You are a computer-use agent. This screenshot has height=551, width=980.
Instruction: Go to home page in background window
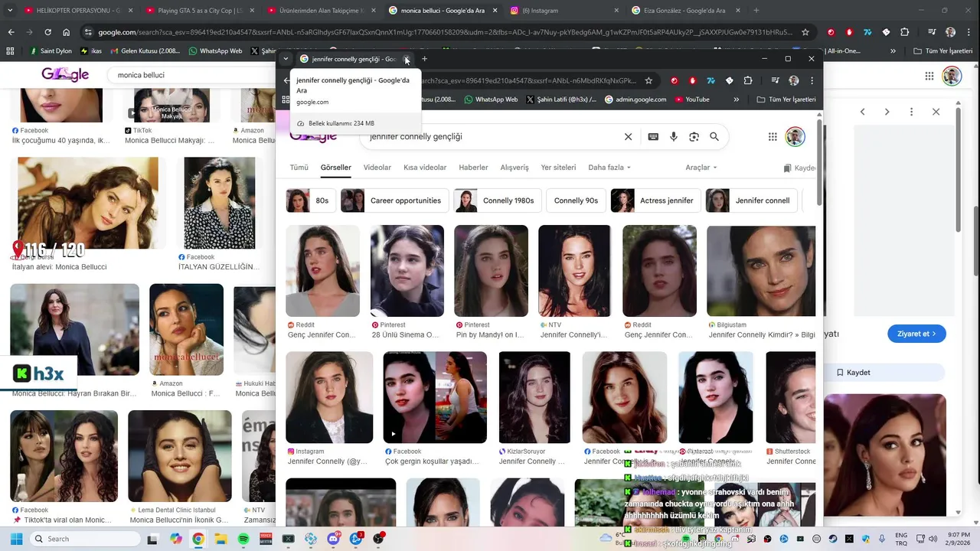pos(67,32)
